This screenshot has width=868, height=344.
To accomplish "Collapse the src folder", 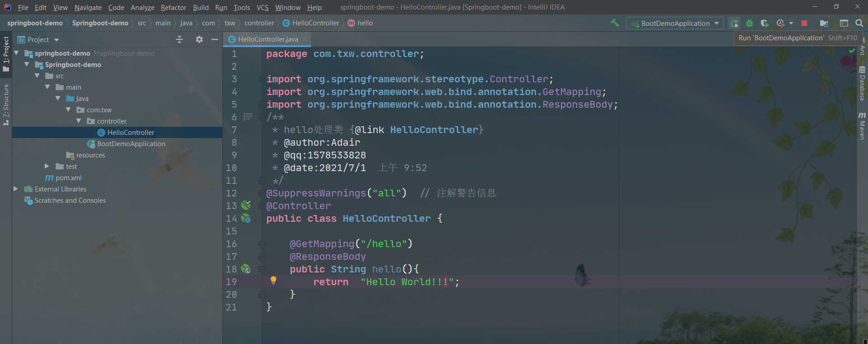I will click(x=37, y=76).
